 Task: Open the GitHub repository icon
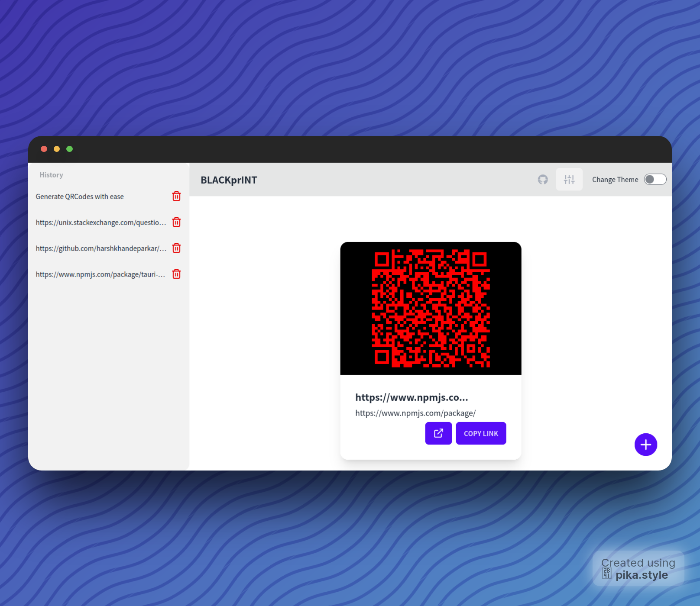(x=543, y=180)
